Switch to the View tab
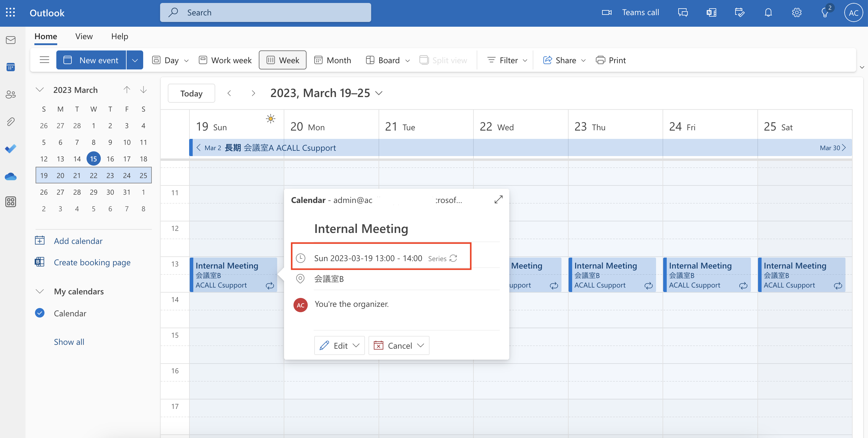Screen dimensions: 868x438 point(84,36)
